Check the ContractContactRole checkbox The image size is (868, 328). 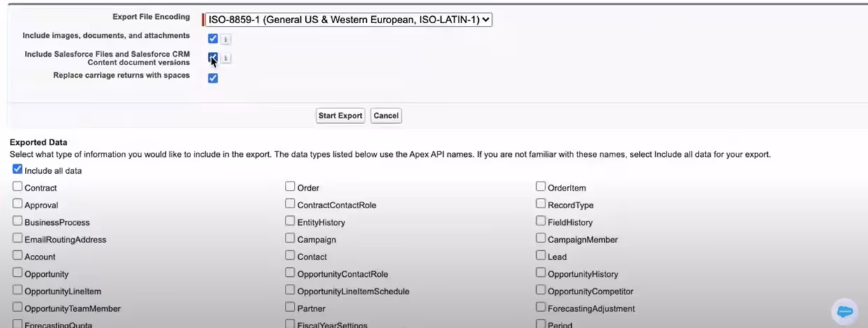pyautogui.click(x=290, y=204)
